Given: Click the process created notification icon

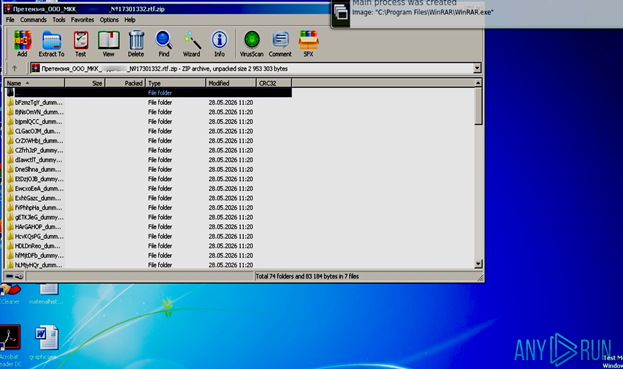Looking at the screenshot, I should coord(341,12).
